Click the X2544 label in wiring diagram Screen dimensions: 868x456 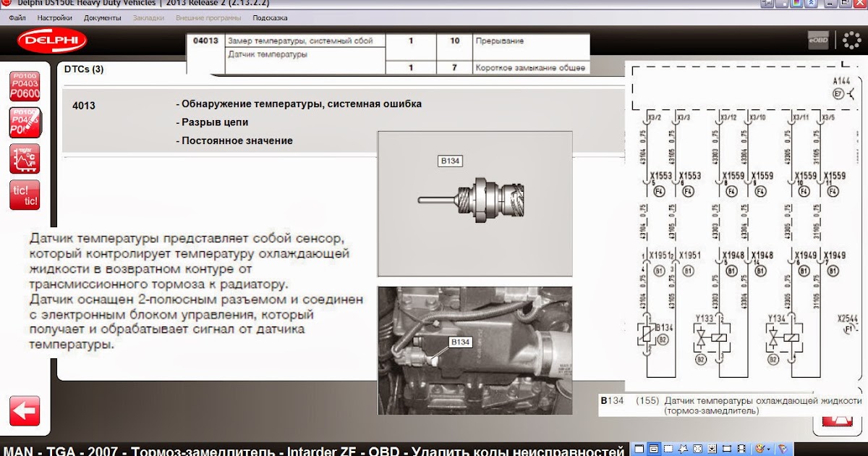click(847, 318)
